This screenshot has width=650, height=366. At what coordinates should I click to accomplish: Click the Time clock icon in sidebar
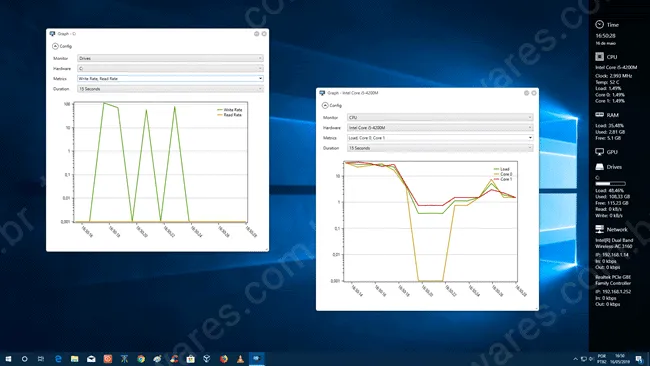click(x=599, y=24)
